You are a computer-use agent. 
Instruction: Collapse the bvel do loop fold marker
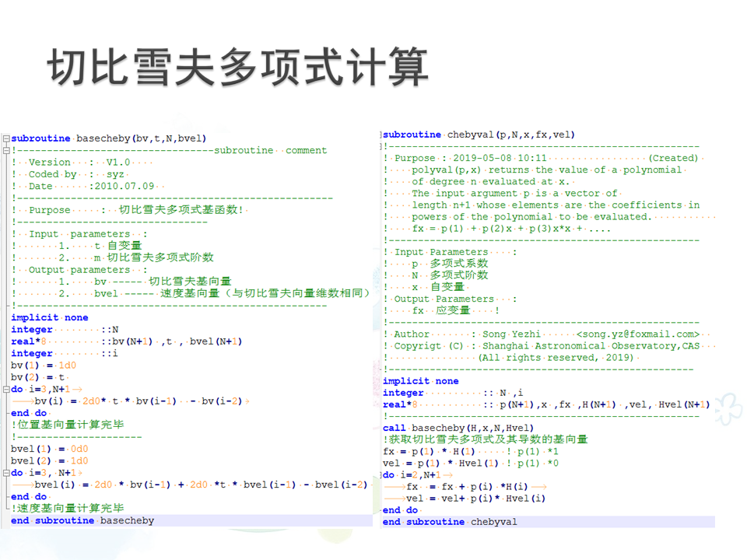click(x=5, y=473)
